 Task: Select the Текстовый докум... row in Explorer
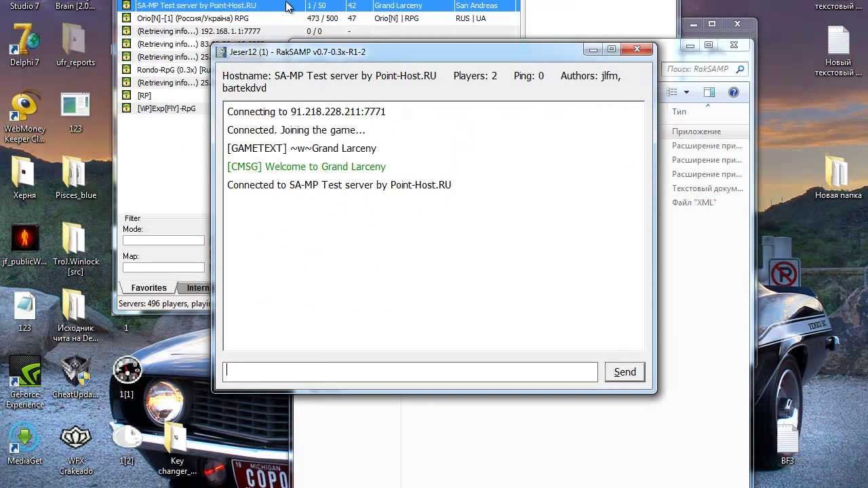click(707, 188)
